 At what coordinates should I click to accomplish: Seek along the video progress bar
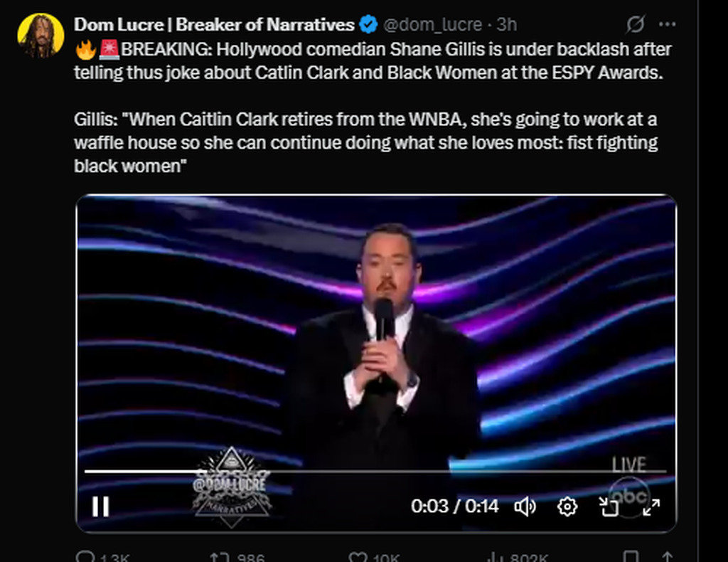[x=375, y=472]
